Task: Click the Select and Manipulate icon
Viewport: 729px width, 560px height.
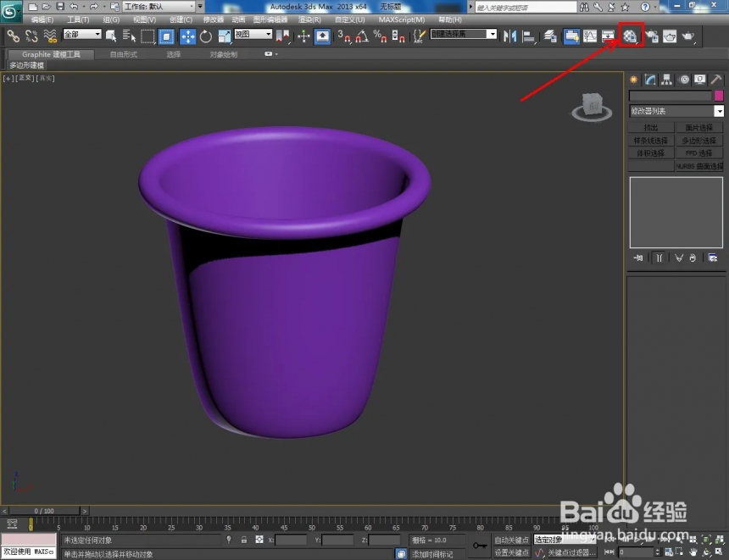Action: pos(303,36)
